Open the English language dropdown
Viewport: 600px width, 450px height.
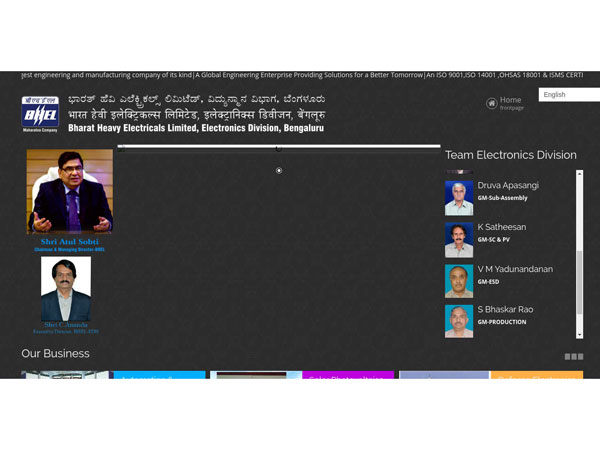click(x=568, y=95)
